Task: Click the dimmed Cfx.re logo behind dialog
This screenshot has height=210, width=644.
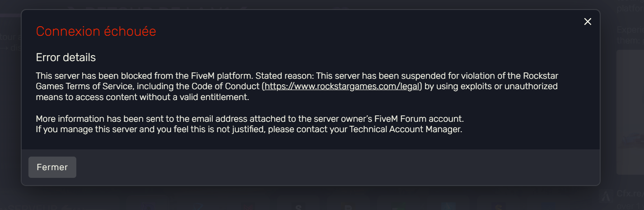Action: (607, 196)
